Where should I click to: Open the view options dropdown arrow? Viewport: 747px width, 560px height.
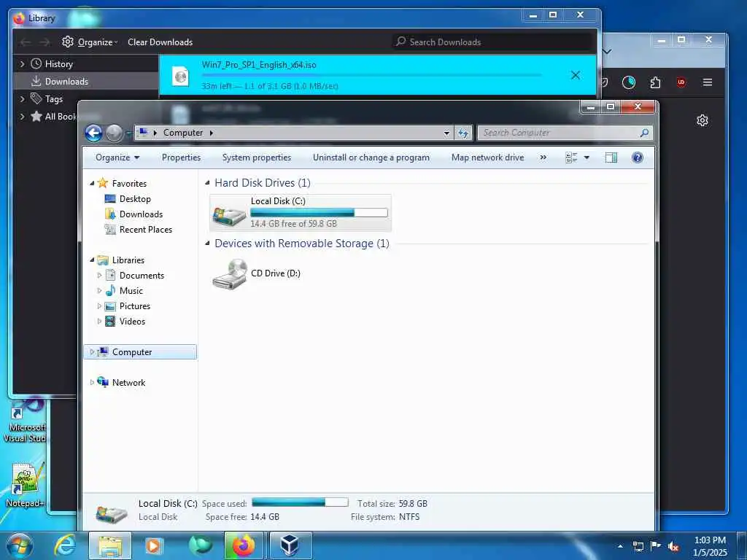pyautogui.click(x=587, y=157)
